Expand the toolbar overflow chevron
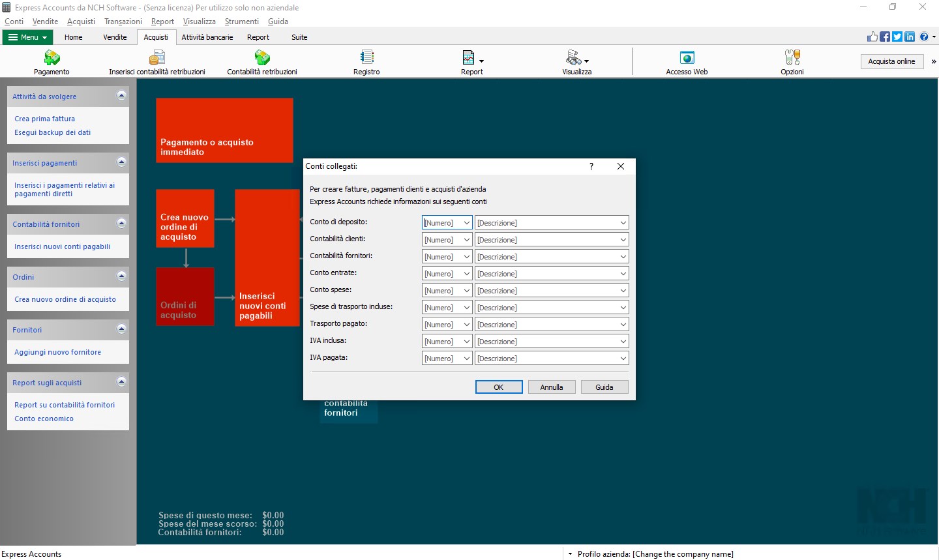The height and width of the screenshot is (560, 939). click(x=934, y=61)
